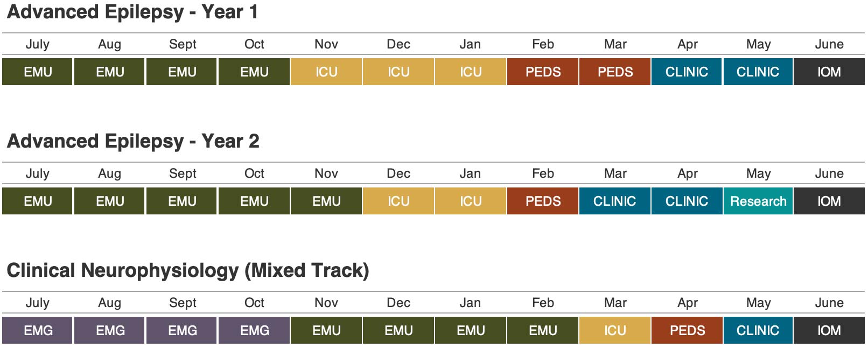The image size is (868, 348).
Task: Select the Year 1 June IOM block
Action: [x=829, y=72]
